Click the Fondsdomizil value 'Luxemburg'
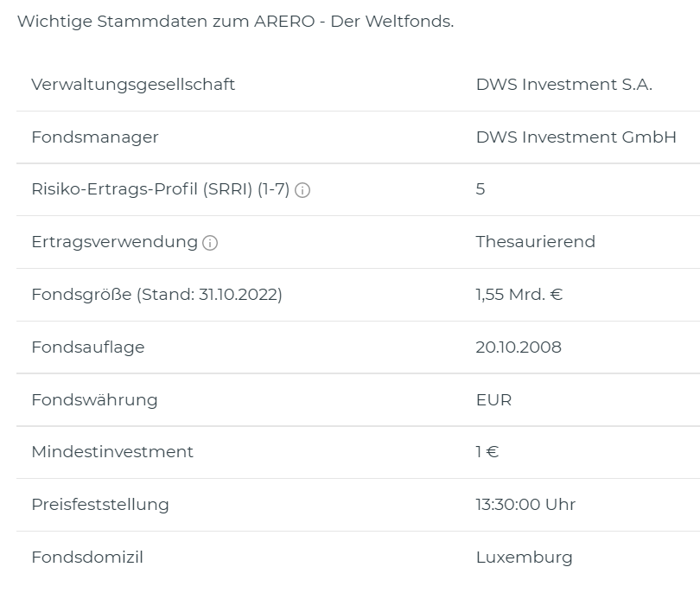Viewport: 700px width, 599px height. coord(524,558)
